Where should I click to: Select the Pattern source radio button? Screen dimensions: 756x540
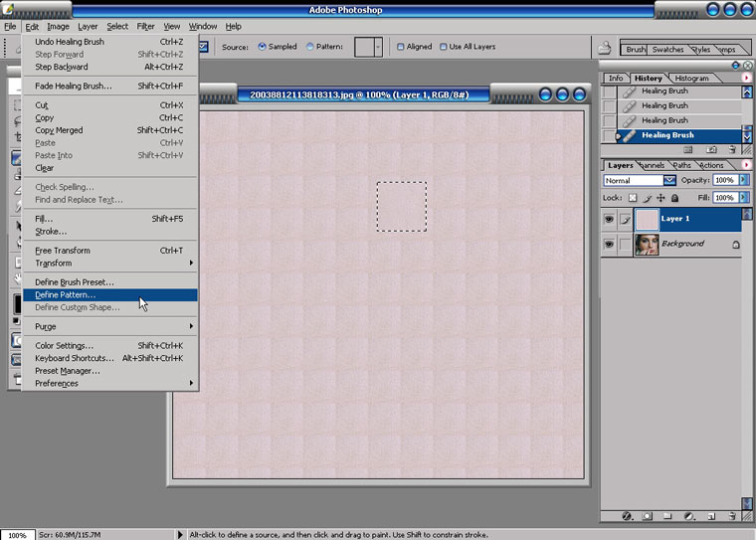tap(310, 47)
